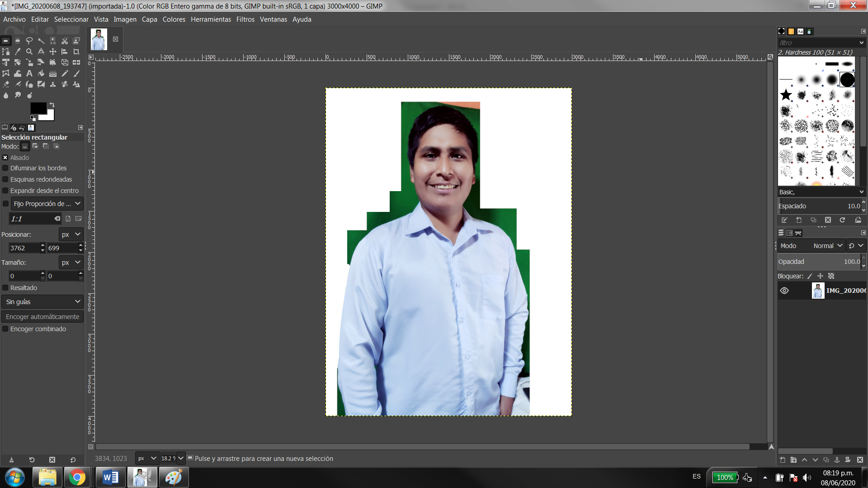The image size is (868, 488).
Task: Select the Pencil tool
Action: click(65, 73)
